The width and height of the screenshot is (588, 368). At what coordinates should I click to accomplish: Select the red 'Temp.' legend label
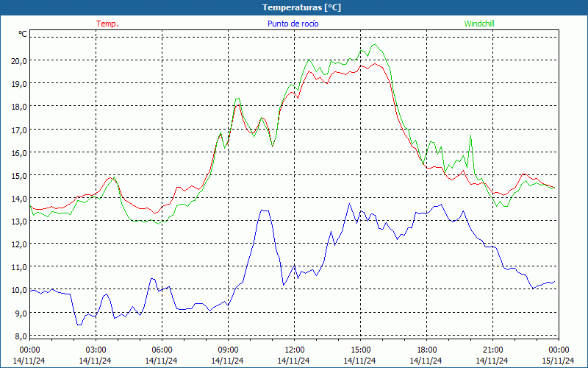(107, 24)
